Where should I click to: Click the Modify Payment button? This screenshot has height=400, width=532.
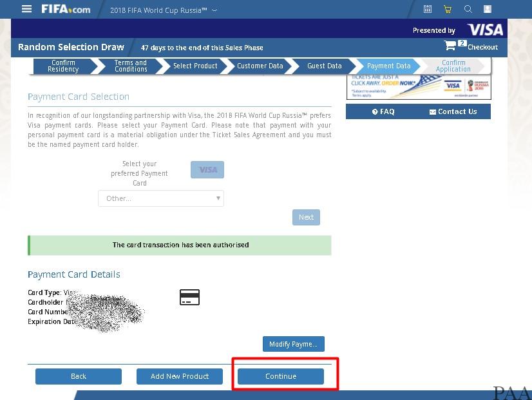294,344
